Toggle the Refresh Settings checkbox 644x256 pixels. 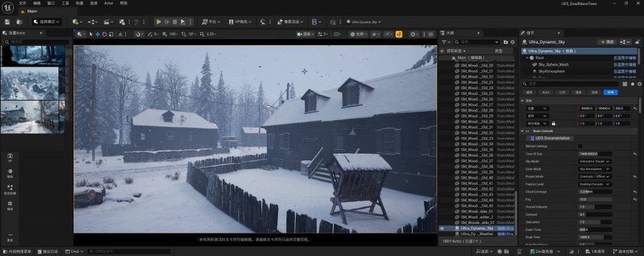[x=580, y=146]
